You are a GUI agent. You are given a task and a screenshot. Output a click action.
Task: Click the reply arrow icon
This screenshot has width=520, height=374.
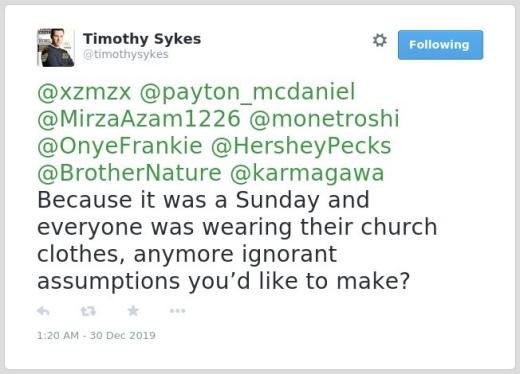[x=43, y=311]
